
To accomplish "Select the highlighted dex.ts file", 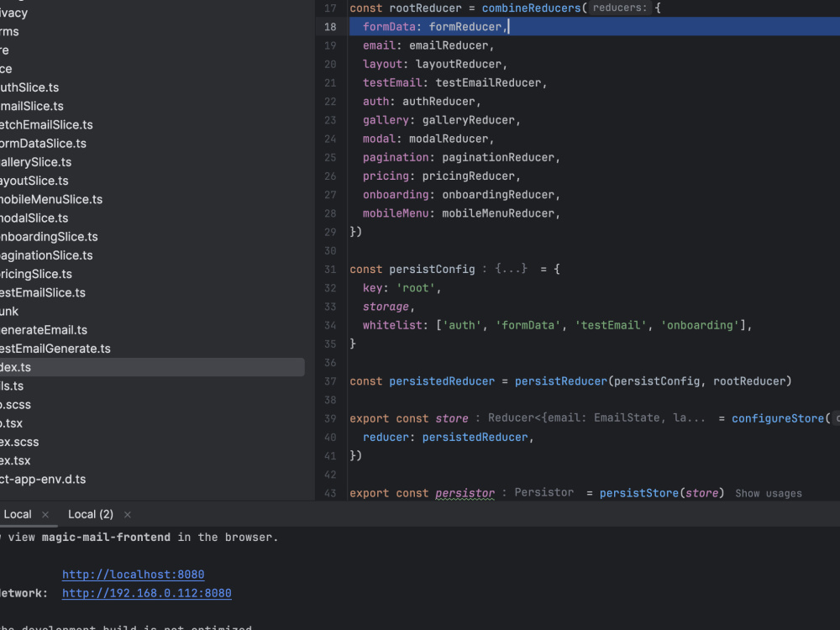I will coord(152,367).
